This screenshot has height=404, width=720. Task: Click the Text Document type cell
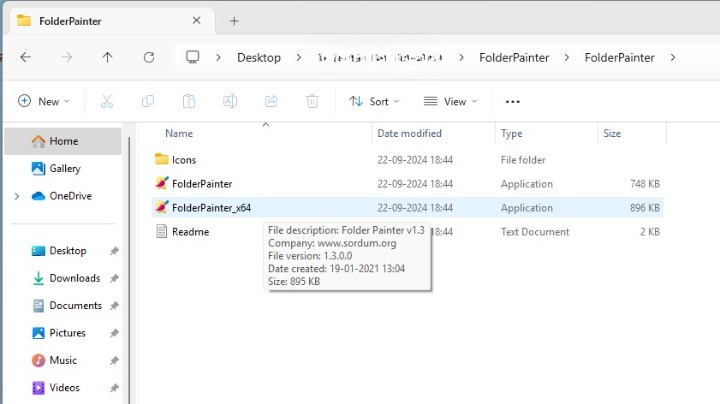tap(535, 231)
